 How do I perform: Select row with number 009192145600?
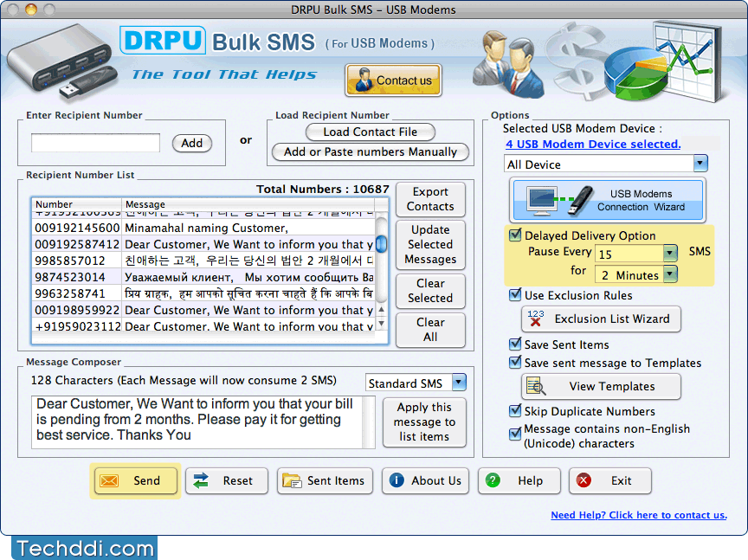[203, 228]
